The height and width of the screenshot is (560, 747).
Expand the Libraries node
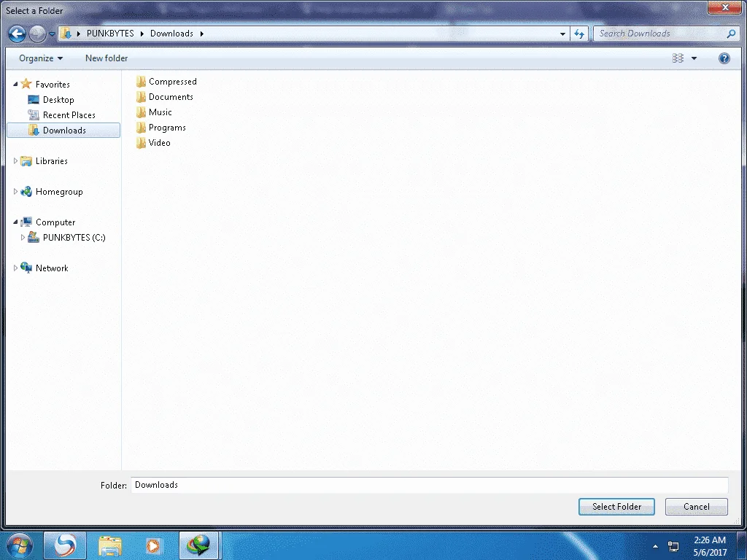15,161
